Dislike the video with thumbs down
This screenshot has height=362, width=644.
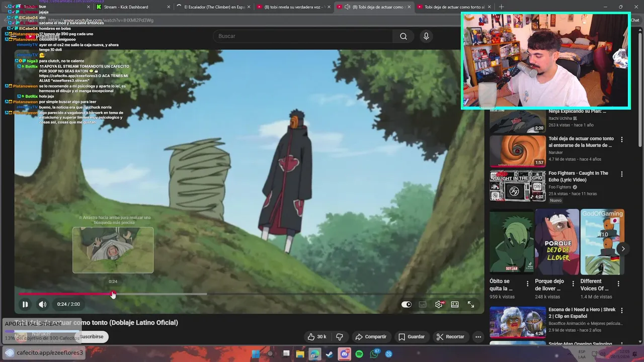tap(340, 337)
